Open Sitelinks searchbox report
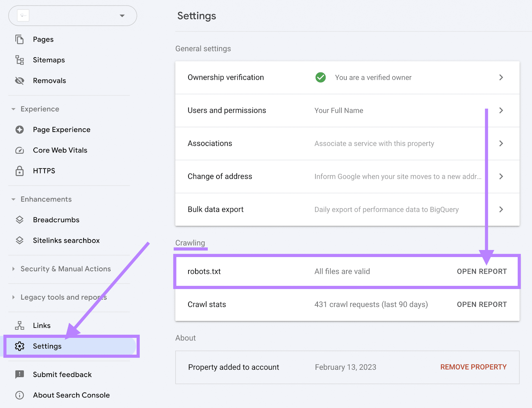Viewport: 532px width, 408px height. tap(66, 240)
